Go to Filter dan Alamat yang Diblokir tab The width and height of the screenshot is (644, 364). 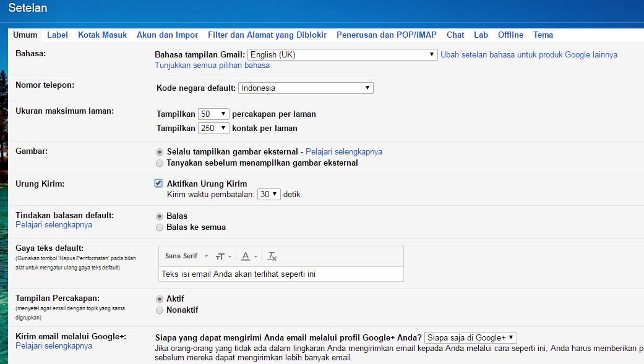click(x=267, y=35)
